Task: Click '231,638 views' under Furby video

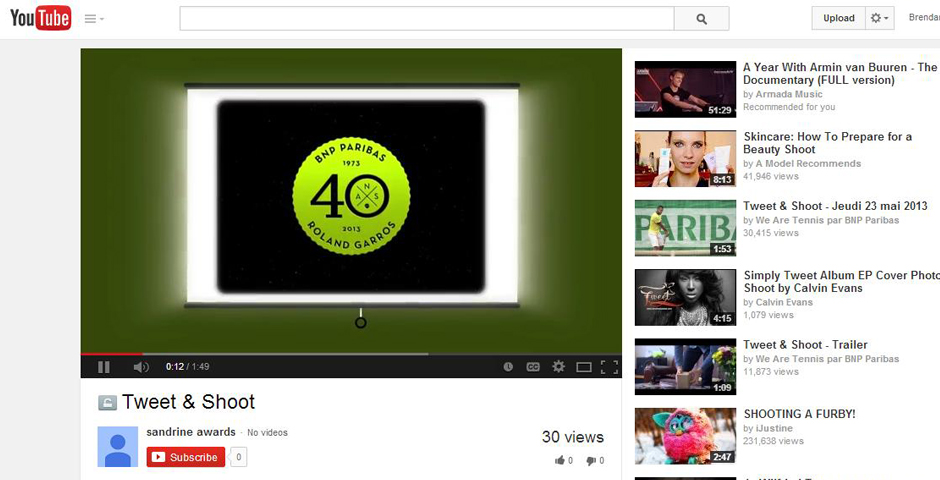Action: pos(773,441)
